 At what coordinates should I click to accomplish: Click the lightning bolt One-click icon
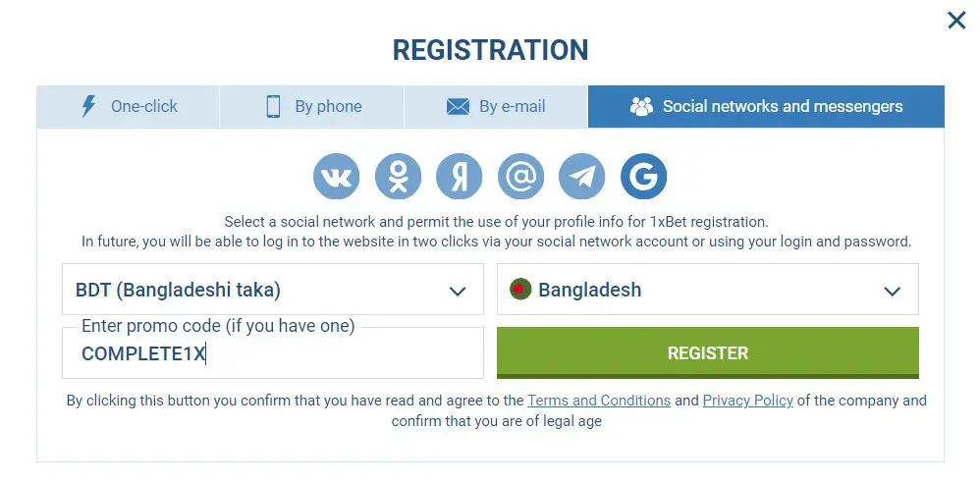pos(88,107)
